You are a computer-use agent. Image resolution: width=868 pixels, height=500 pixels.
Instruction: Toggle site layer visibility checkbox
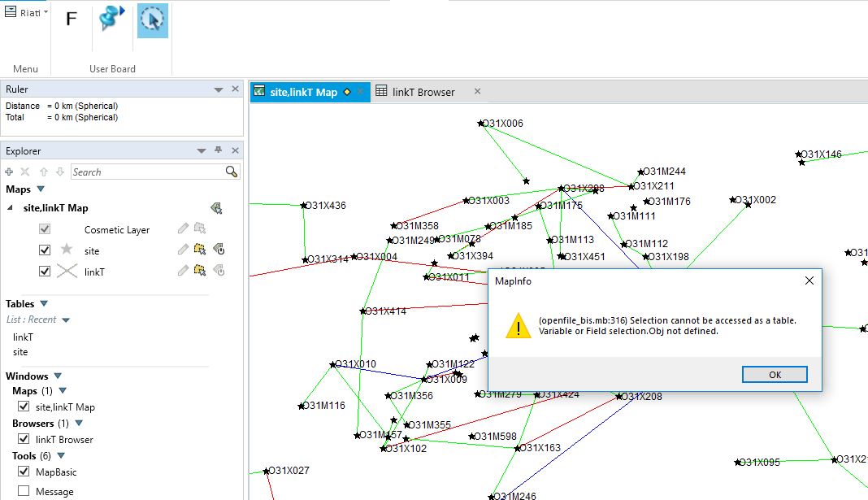point(45,250)
